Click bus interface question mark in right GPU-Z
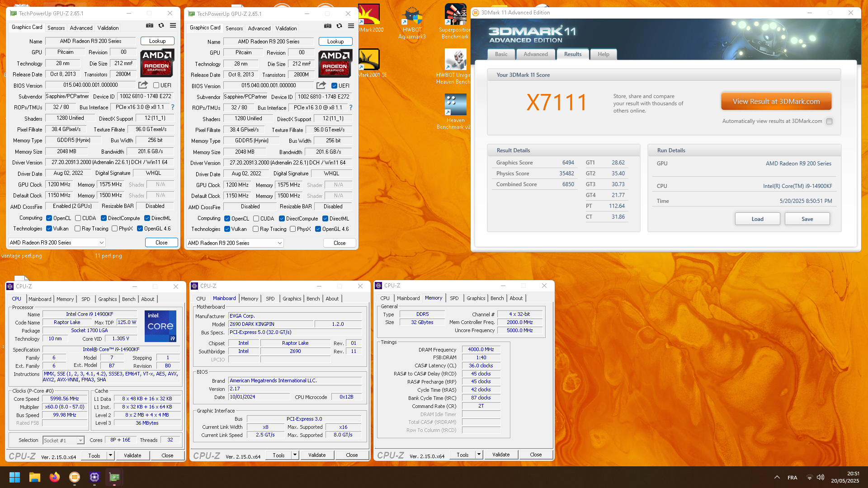 [350, 108]
